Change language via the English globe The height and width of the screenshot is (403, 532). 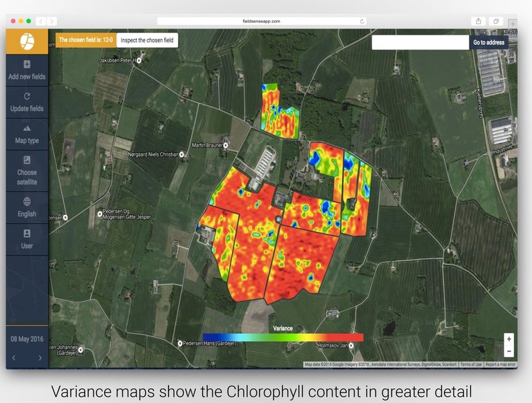click(27, 201)
